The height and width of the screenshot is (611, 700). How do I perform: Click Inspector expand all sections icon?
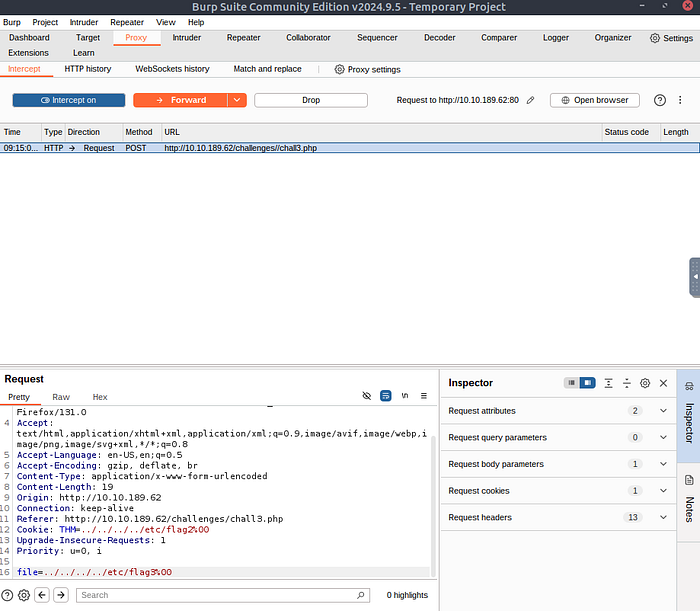(x=608, y=383)
